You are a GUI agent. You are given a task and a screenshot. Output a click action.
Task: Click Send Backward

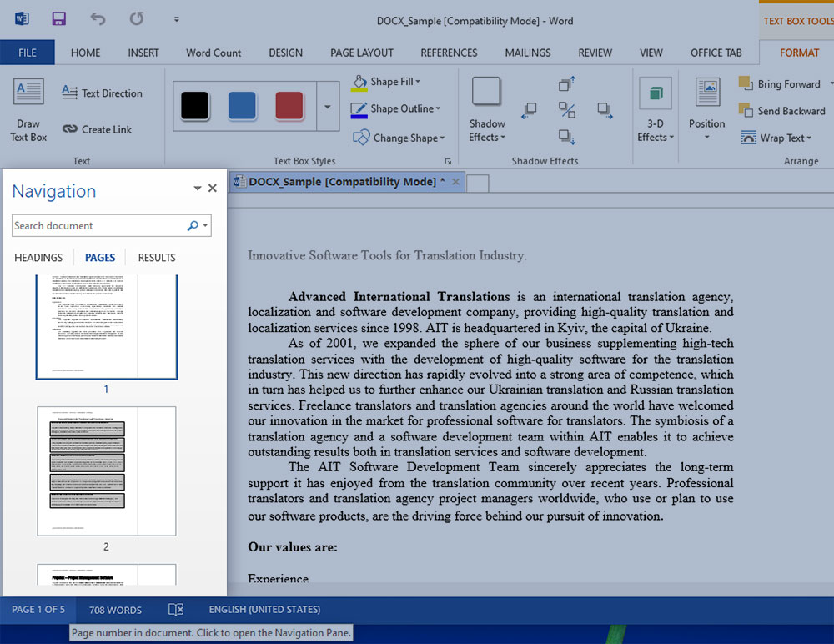782,111
